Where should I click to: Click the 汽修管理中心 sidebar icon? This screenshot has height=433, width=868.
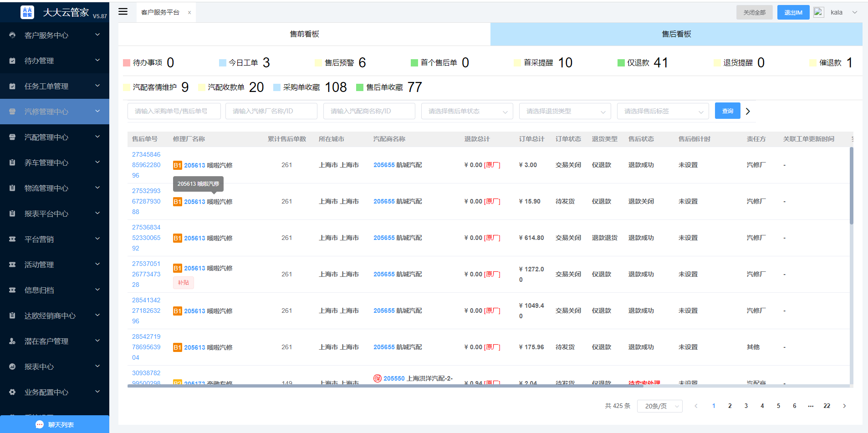coord(12,112)
